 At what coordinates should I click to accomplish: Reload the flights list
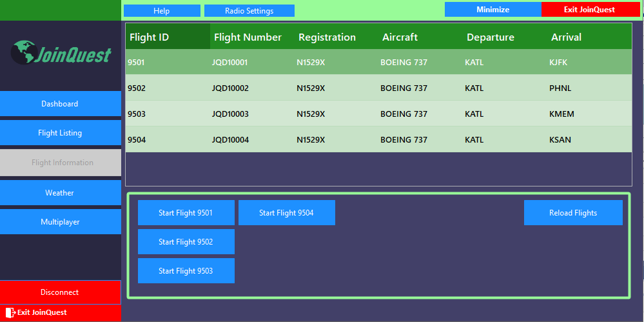(573, 212)
